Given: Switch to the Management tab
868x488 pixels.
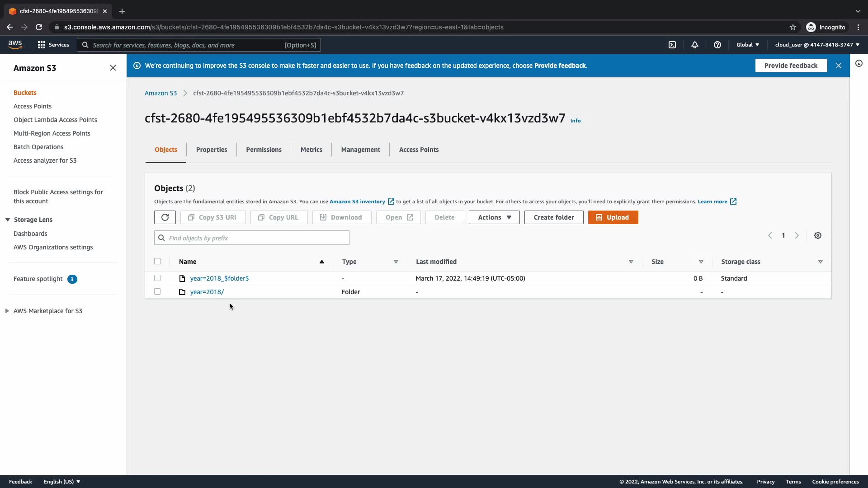Looking at the screenshot, I should point(360,150).
